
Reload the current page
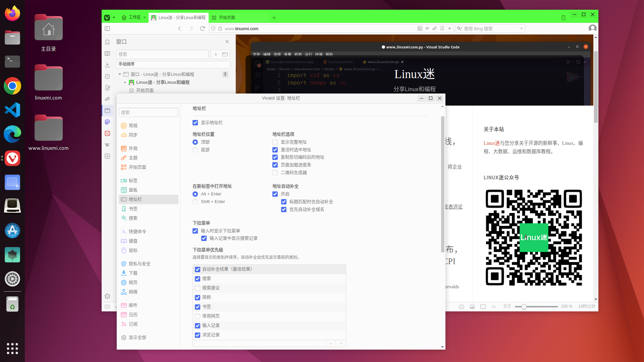point(202,28)
